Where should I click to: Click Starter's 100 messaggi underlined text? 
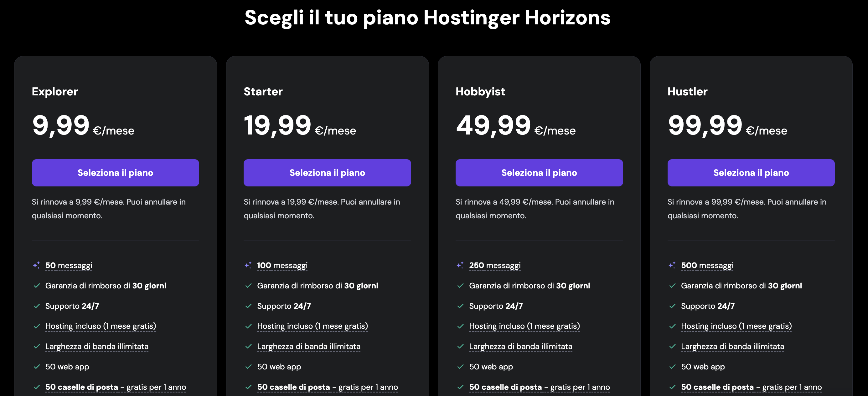[x=282, y=265]
